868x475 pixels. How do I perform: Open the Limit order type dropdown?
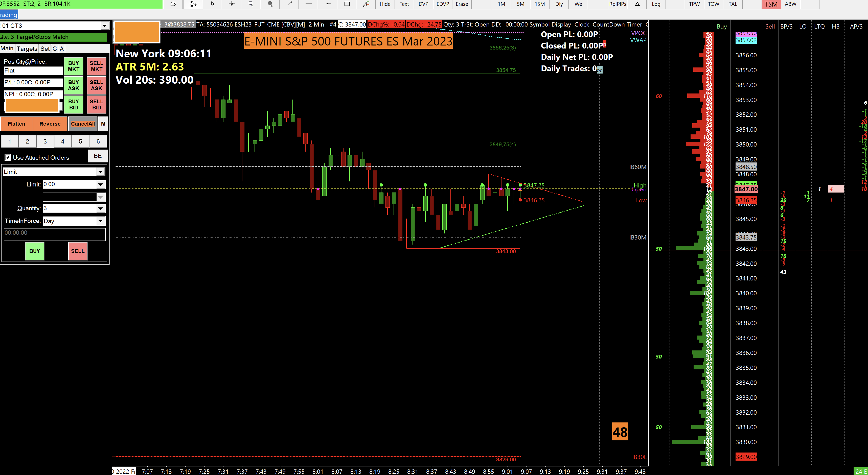point(100,172)
